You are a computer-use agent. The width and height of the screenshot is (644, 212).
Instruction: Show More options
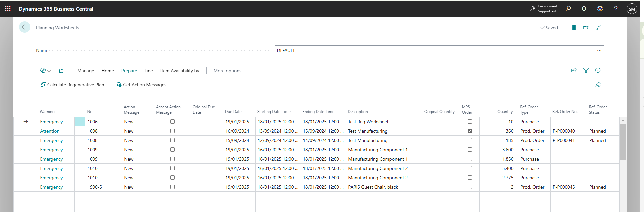(227, 71)
